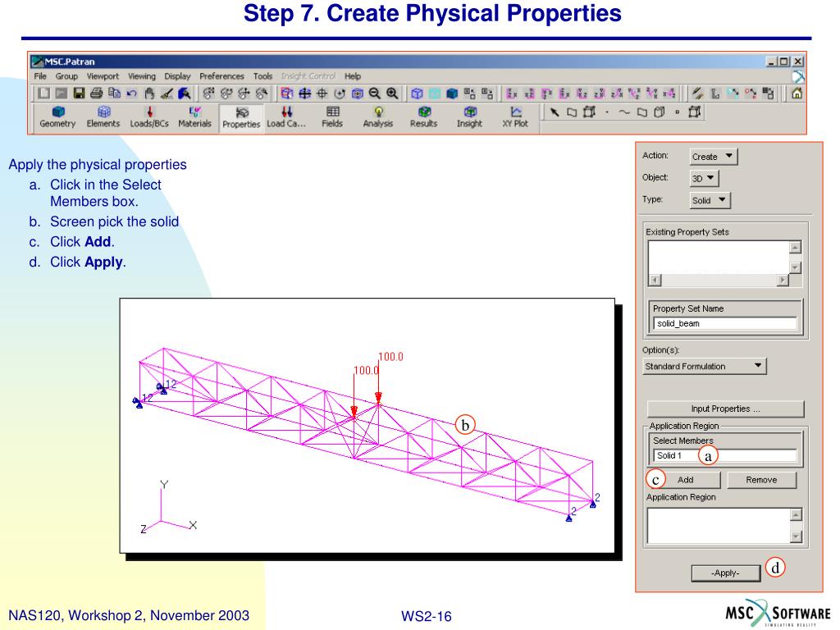This screenshot has height=630, width=840.
Task: Click the Zoom Out magnifier icon
Action: pos(374,94)
